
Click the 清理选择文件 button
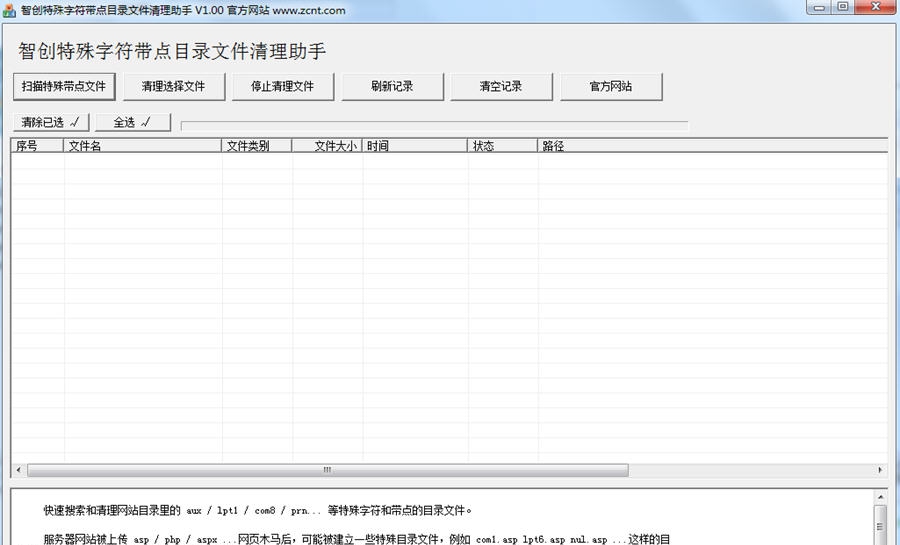click(x=173, y=87)
